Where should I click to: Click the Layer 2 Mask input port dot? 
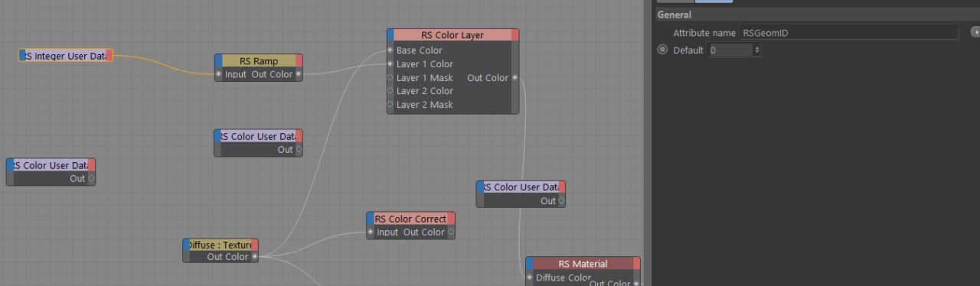390,105
